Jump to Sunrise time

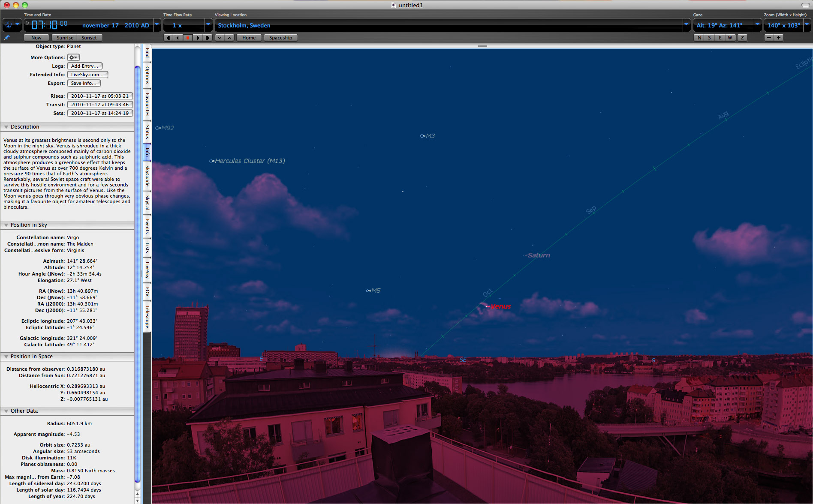tap(65, 38)
